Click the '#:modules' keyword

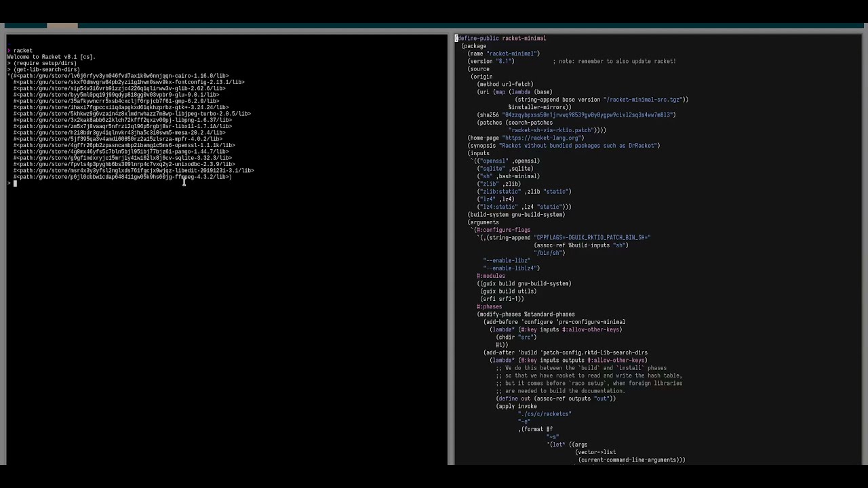click(x=491, y=276)
